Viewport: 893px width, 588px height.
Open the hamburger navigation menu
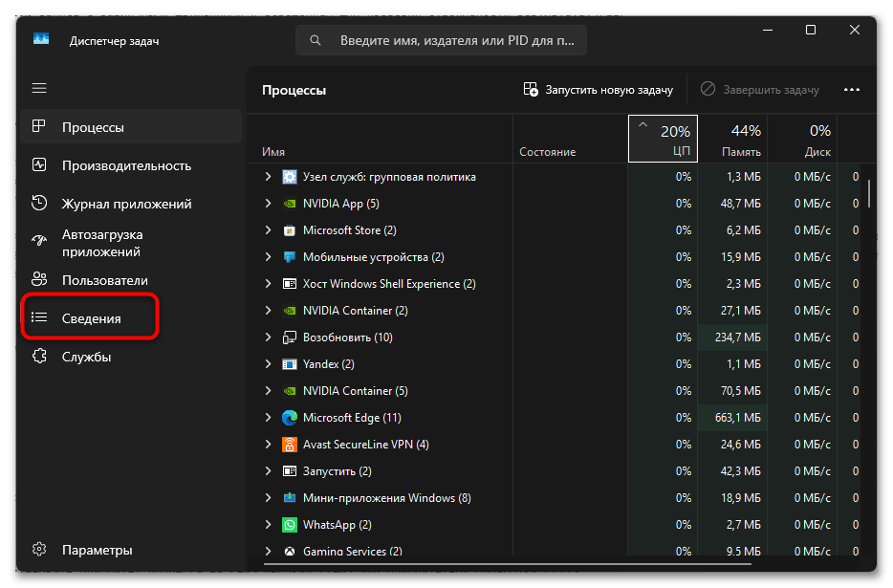(39, 88)
